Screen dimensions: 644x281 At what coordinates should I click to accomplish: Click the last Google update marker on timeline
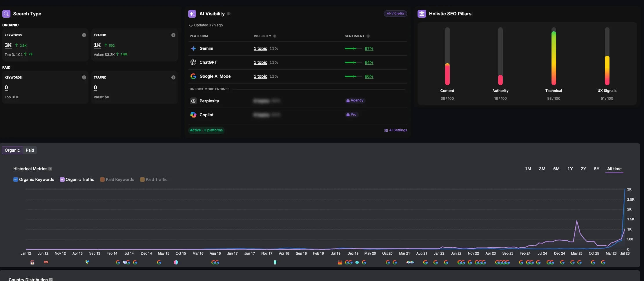point(603,262)
